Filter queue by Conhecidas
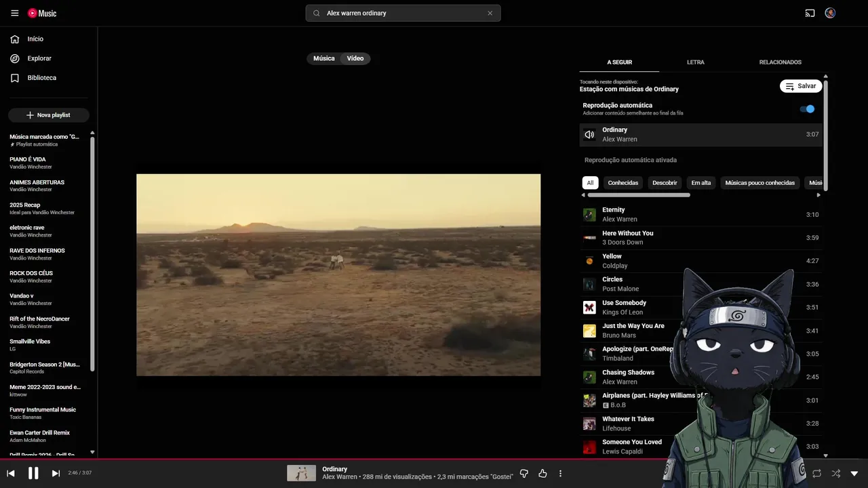Image resolution: width=868 pixels, height=488 pixels. click(x=623, y=182)
